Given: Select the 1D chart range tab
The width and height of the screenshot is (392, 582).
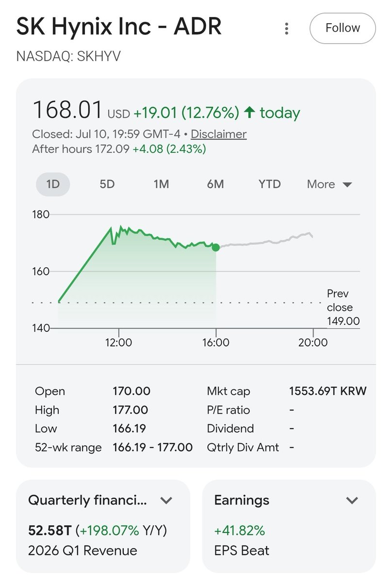Looking at the screenshot, I should click(x=53, y=184).
